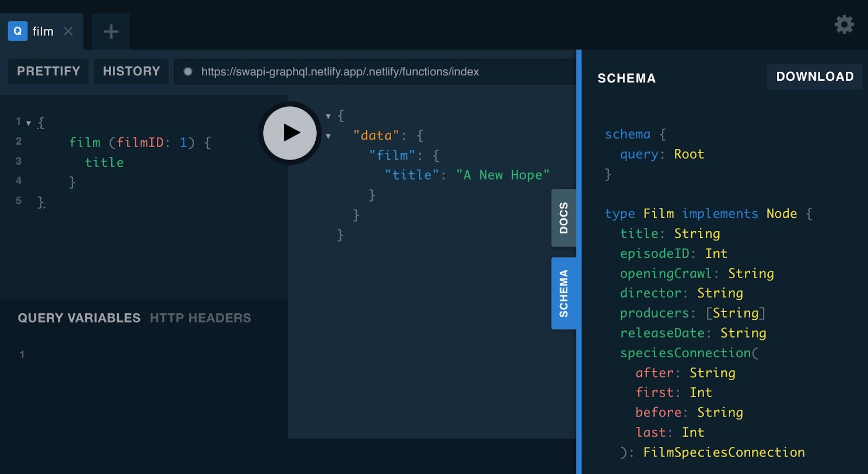The width and height of the screenshot is (868, 474).
Task: Collapse the "data" object fold arrow
Action: (x=328, y=136)
